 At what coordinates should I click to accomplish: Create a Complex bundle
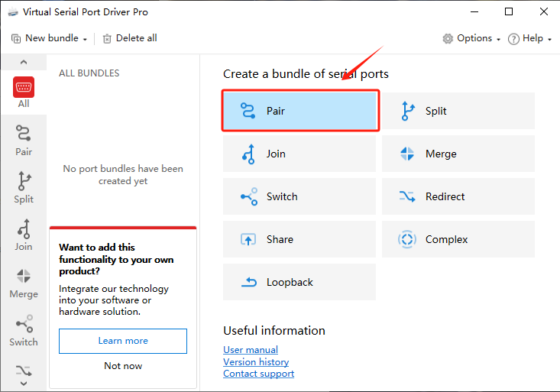coord(458,239)
